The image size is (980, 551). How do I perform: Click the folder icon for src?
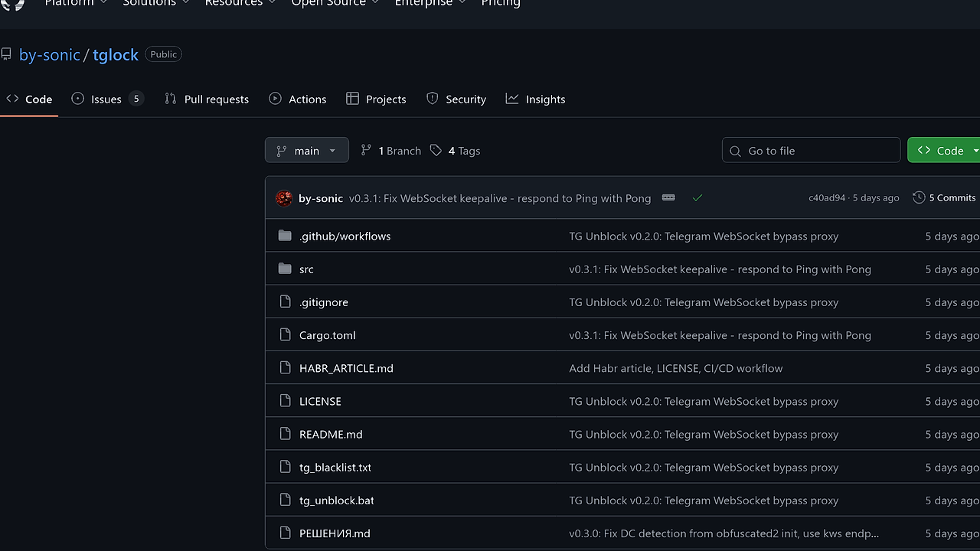click(285, 269)
